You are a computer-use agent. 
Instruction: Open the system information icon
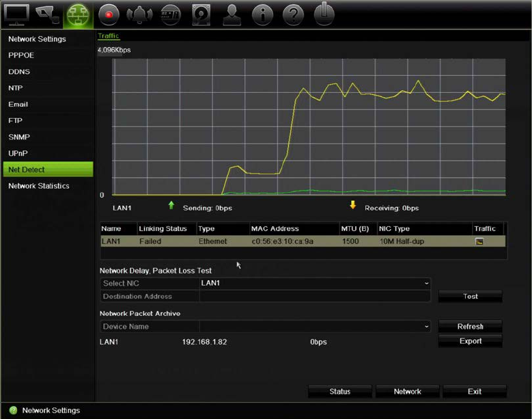[x=262, y=14]
